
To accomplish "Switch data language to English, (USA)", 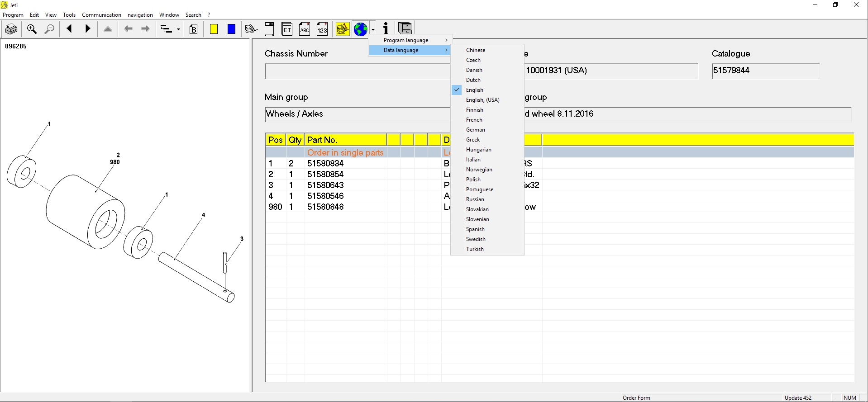I will [482, 100].
